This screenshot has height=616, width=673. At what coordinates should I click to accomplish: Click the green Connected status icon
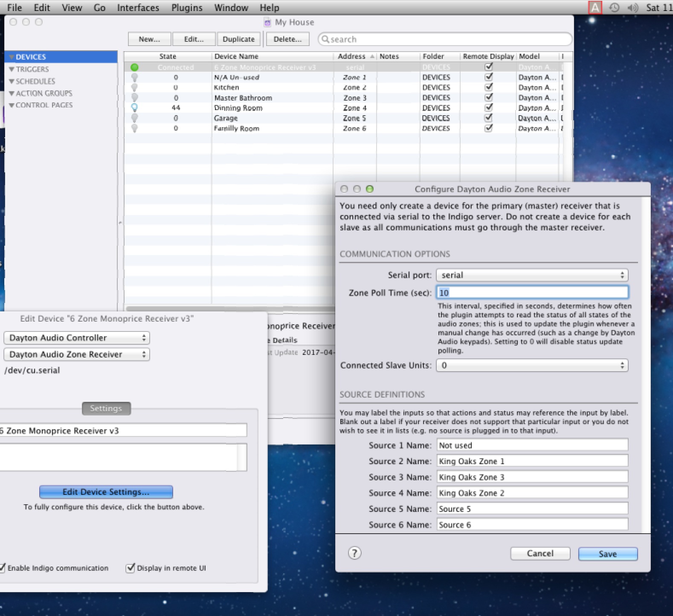point(134,67)
